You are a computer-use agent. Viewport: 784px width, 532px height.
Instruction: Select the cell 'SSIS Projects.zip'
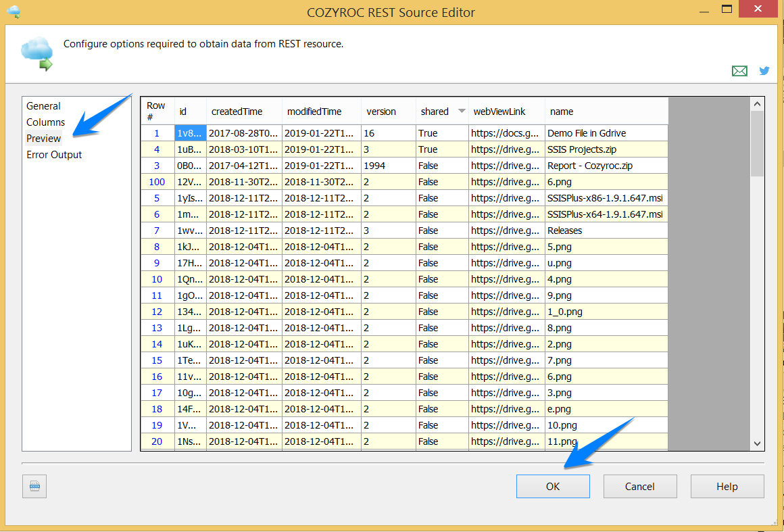606,149
